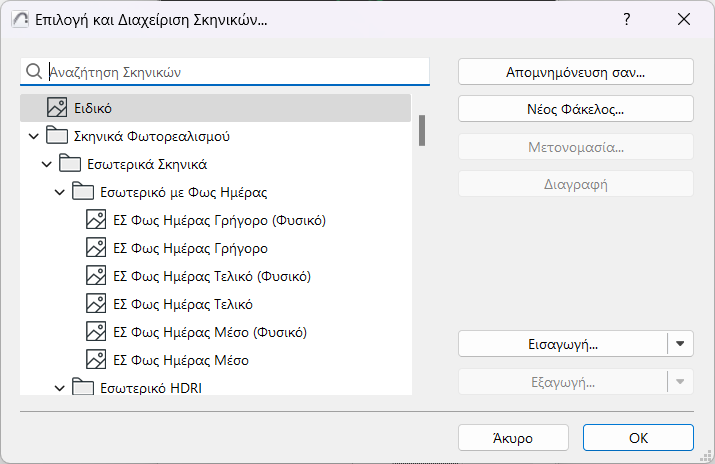Collapse the Εσωτερικά Σκηνικά folder
715x464 pixels.
(x=47, y=164)
